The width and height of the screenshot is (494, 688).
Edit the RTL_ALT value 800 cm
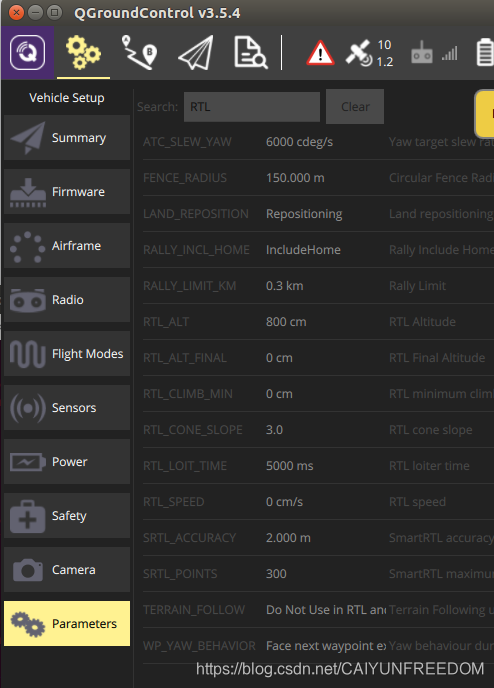[x=286, y=322]
